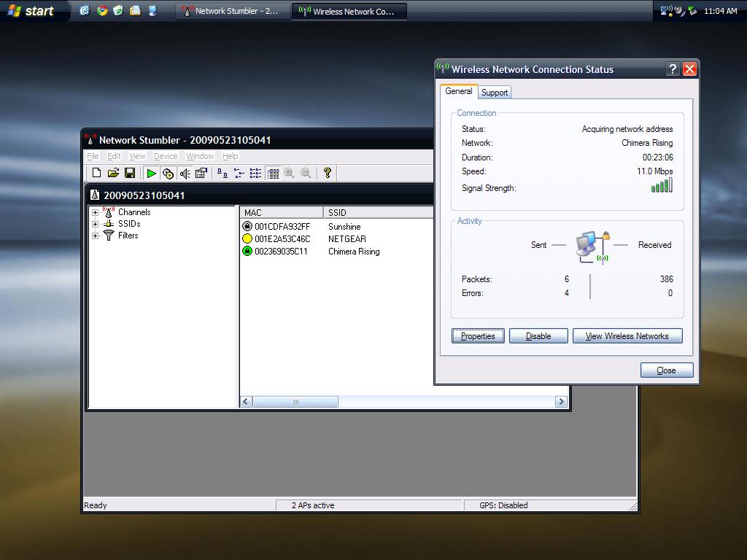Select the details view icon in toolbar

(273, 173)
